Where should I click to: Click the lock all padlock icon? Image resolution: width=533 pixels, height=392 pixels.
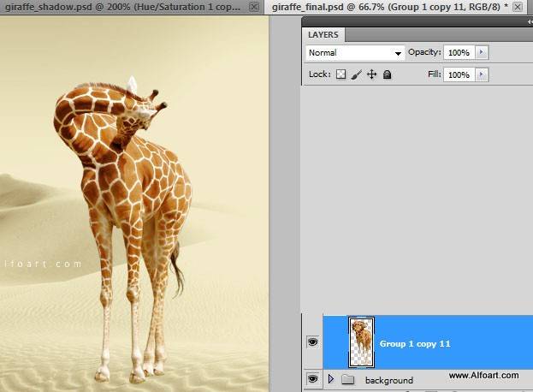coord(387,75)
